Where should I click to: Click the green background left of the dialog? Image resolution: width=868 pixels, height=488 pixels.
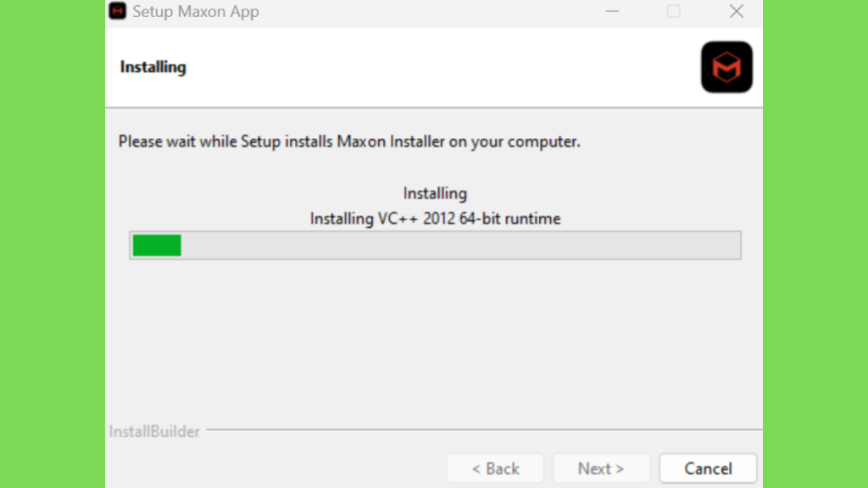pyautogui.click(x=53, y=244)
